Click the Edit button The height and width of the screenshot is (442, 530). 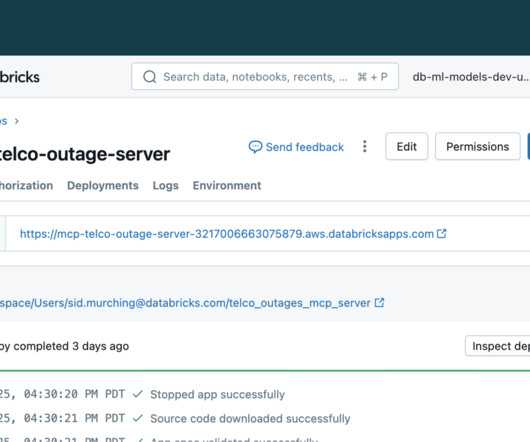[407, 146]
